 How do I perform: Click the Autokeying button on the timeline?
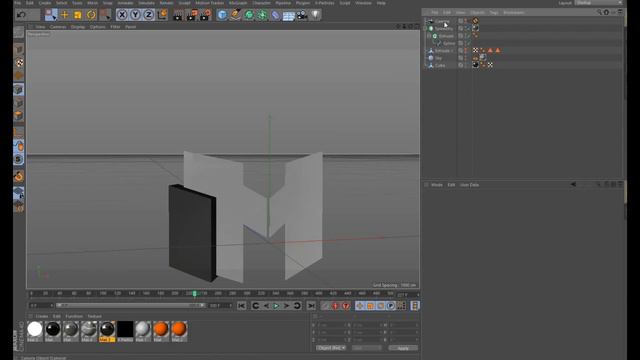(x=336, y=306)
